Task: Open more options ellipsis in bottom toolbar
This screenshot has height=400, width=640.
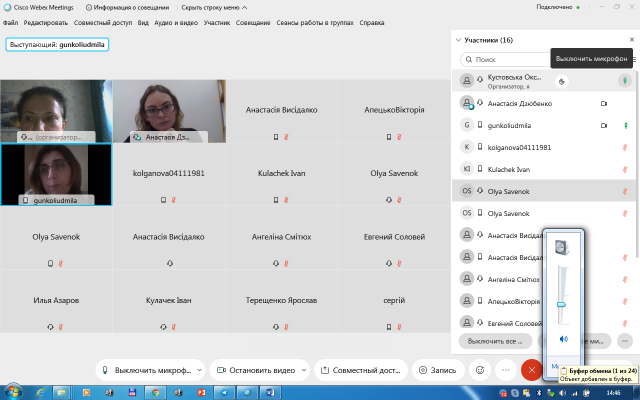Action: (506, 370)
